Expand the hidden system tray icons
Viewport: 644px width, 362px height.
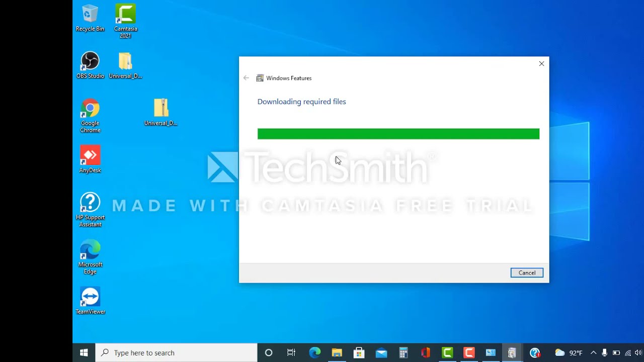593,352
